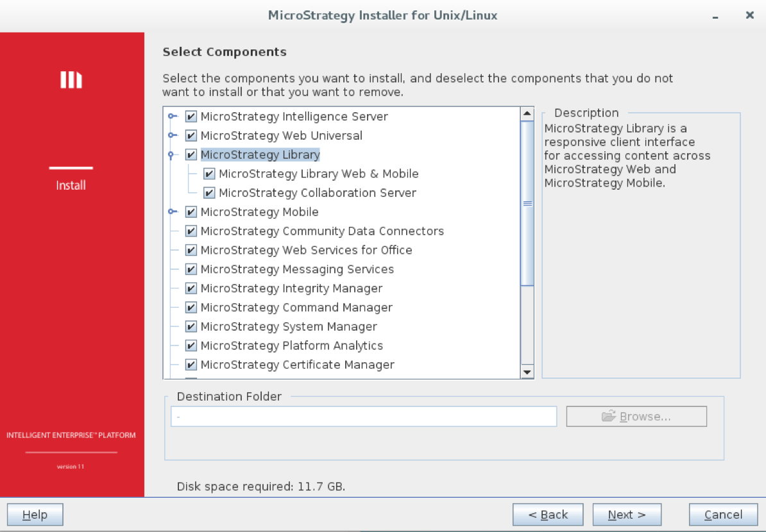The height and width of the screenshot is (532, 766).
Task: Open the Help button
Action: 35,515
